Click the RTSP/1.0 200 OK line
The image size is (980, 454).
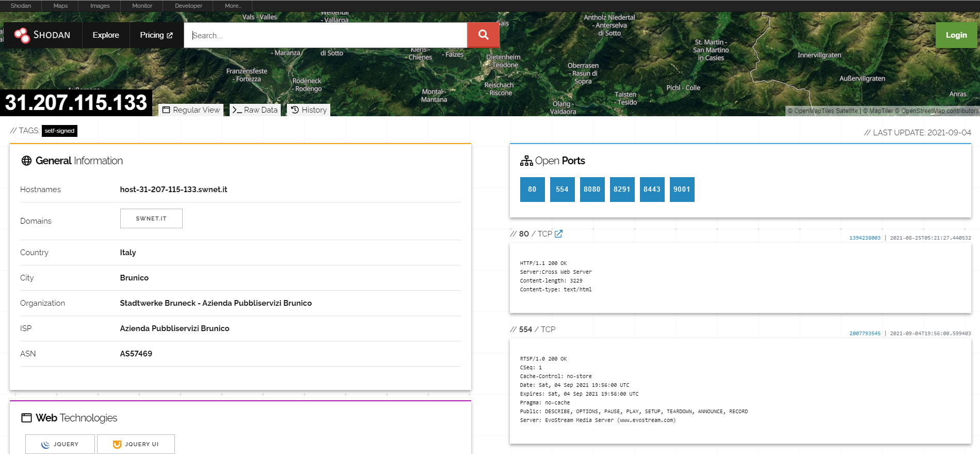(543, 359)
